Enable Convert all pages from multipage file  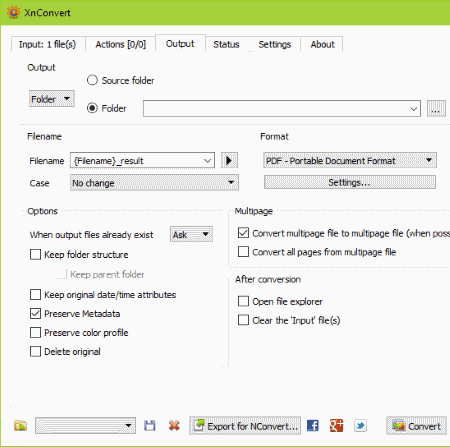[243, 252]
